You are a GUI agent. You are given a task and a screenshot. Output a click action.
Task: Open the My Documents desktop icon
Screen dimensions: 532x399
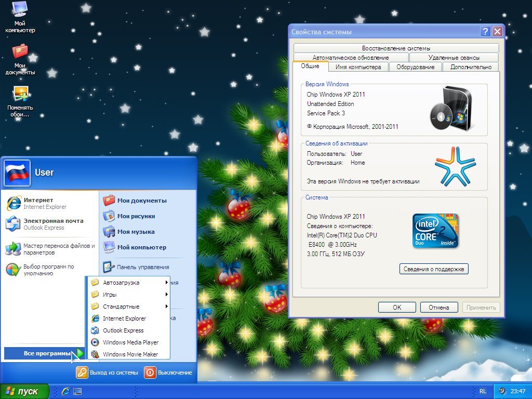click(20, 59)
